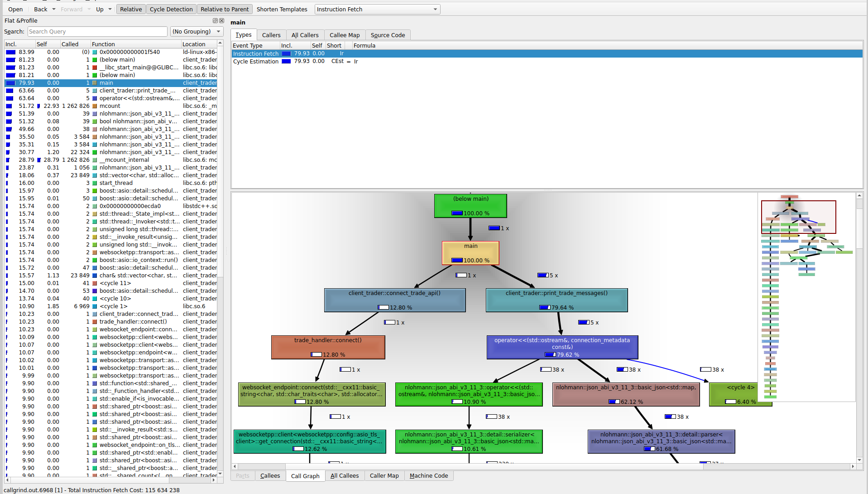
Task: Select the (below main) call graph node
Action: point(470,206)
